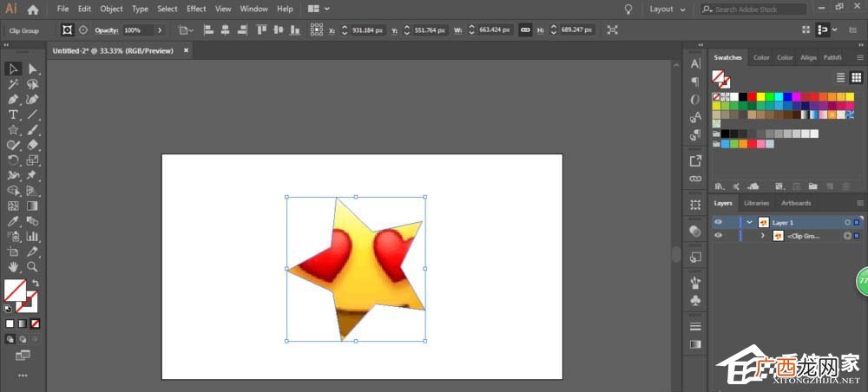Image resolution: width=868 pixels, height=392 pixels.
Task: Open the Effect menu
Action: 196,9
